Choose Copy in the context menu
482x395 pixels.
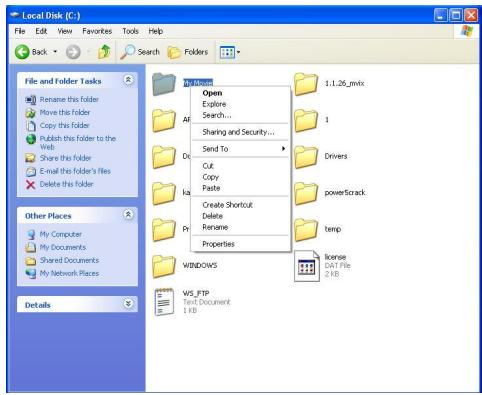point(240,177)
